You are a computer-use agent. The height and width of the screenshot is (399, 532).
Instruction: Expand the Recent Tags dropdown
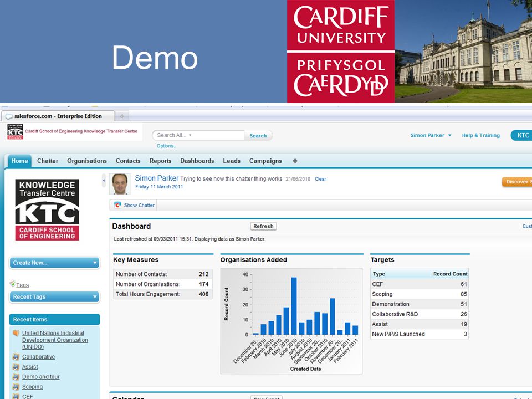[54, 297]
